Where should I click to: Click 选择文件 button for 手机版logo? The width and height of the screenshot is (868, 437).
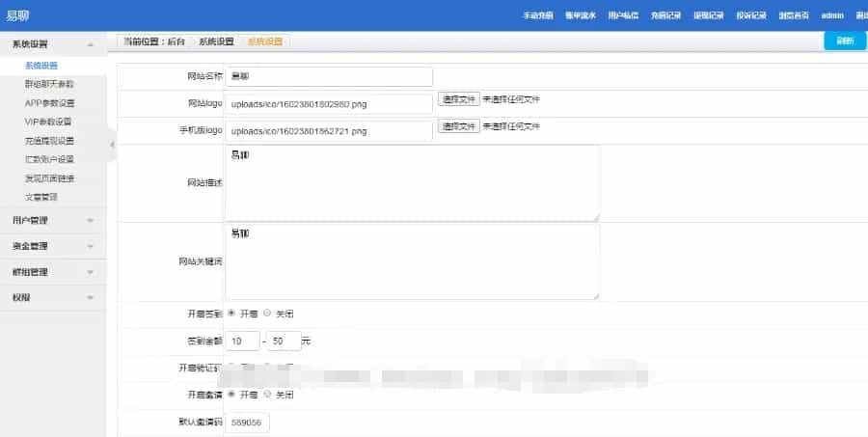pyautogui.click(x=459, y=126)
